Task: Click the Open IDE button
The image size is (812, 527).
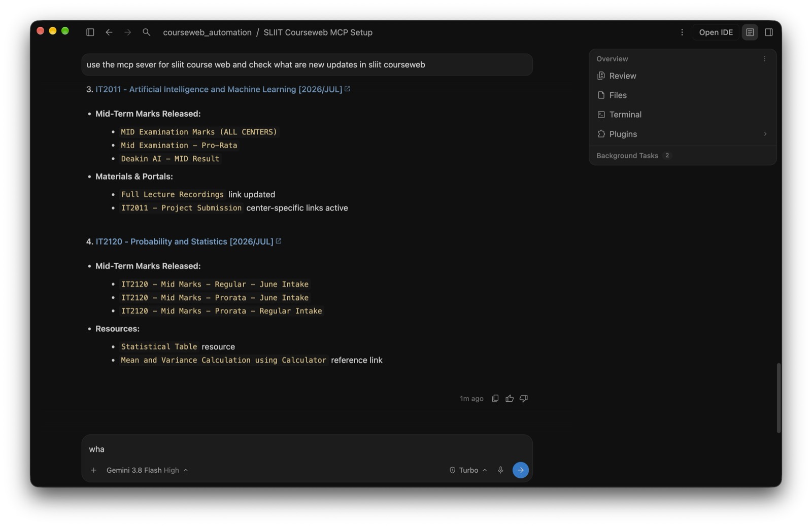Action: click(x=716, y=32)
